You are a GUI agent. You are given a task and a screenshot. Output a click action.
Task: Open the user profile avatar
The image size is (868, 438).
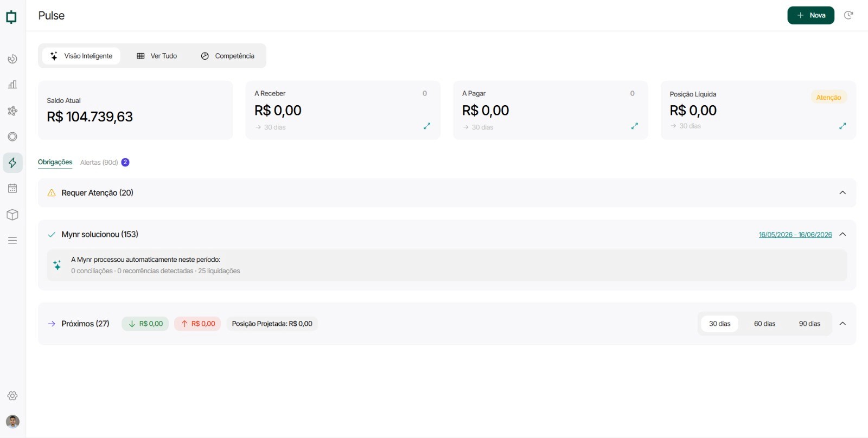(x=12, y=421)
